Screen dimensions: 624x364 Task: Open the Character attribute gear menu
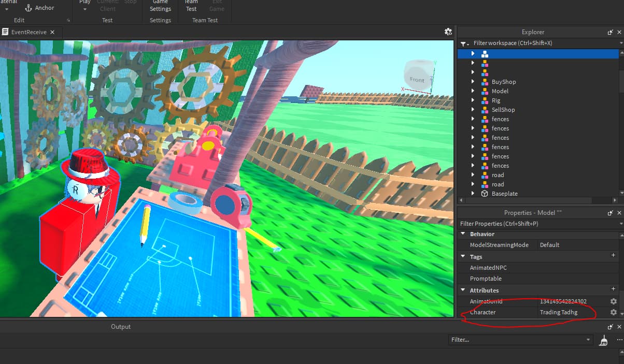pyautogui.click(x=613, y=312)
